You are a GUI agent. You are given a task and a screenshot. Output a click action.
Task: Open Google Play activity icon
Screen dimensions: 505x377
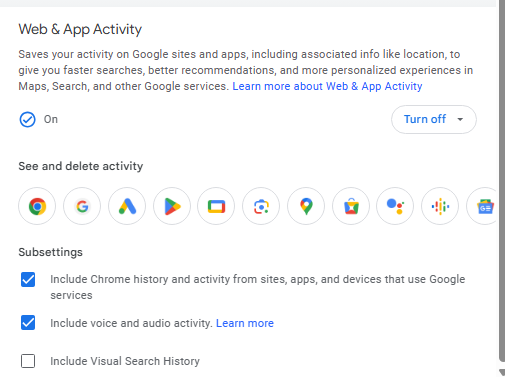pos(172,206)
